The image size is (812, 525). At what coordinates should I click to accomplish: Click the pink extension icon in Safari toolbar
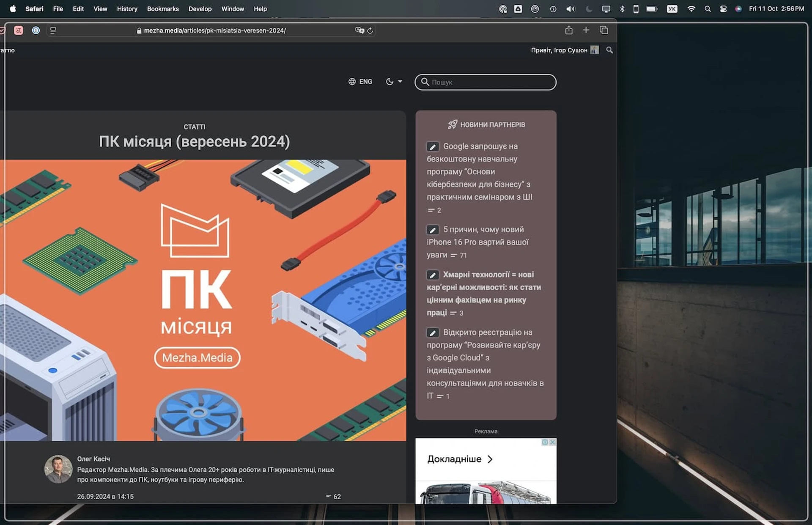tap(19, 30)
